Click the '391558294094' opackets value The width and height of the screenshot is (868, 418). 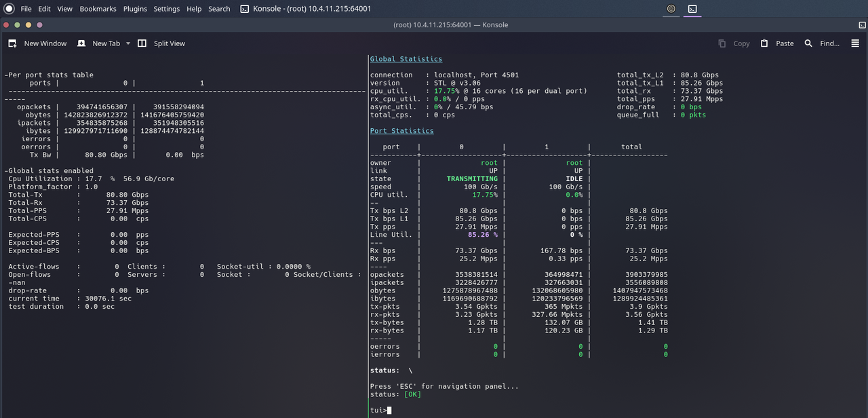click(x=178, y=107)
